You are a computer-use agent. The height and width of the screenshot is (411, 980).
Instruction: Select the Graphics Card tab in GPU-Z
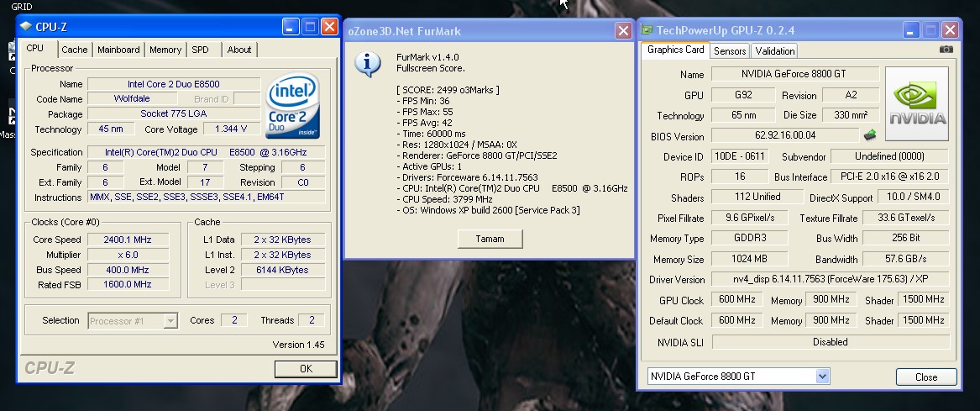click(x=676, y=50)
